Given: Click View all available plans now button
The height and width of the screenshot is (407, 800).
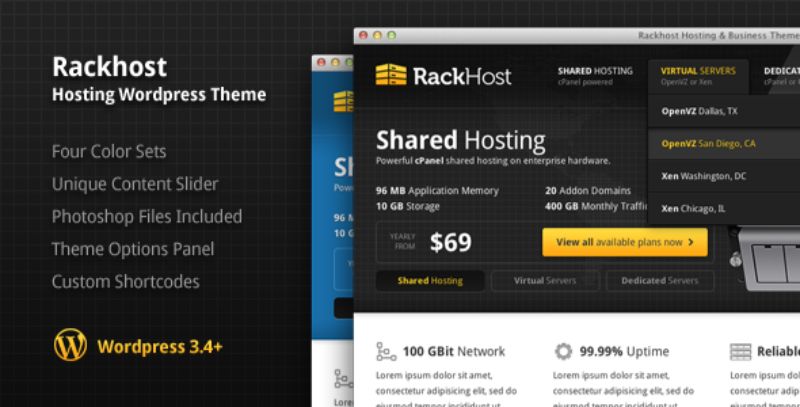Looking at the screenshot, I should 625,242.
